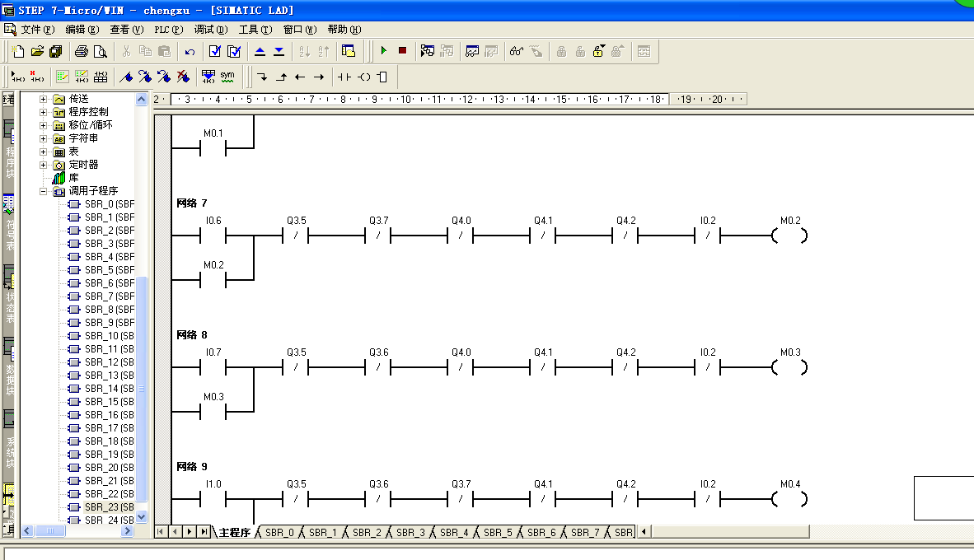Upload program from PLC blue up arrow
Image resolution: width=974 pixels, height=560 pixels.
pos(260,52)
